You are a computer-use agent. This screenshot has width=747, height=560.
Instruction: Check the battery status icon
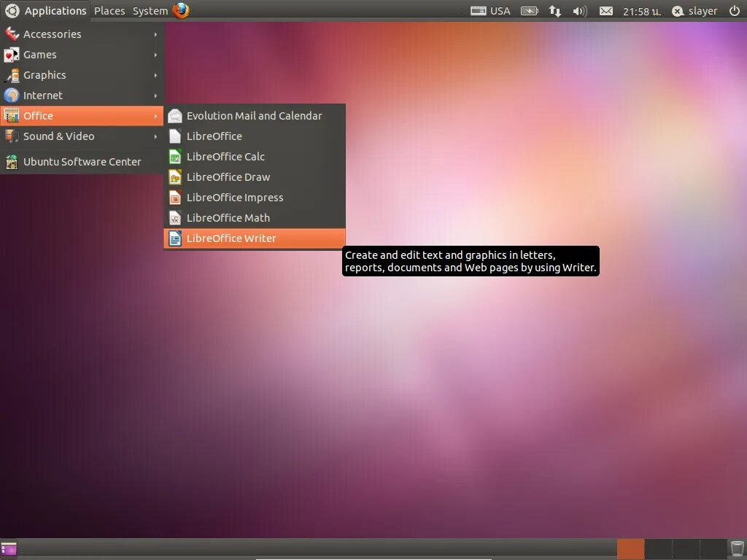coord(530,10)
